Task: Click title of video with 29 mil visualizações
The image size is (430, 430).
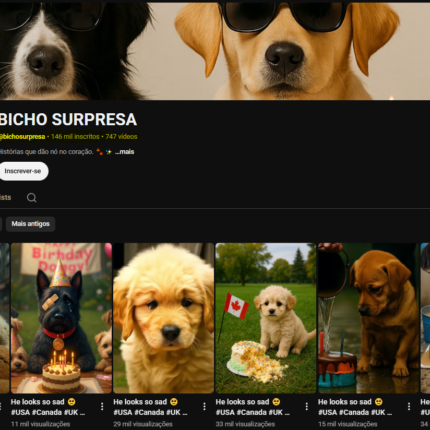Action: click(x=150, y=407)
